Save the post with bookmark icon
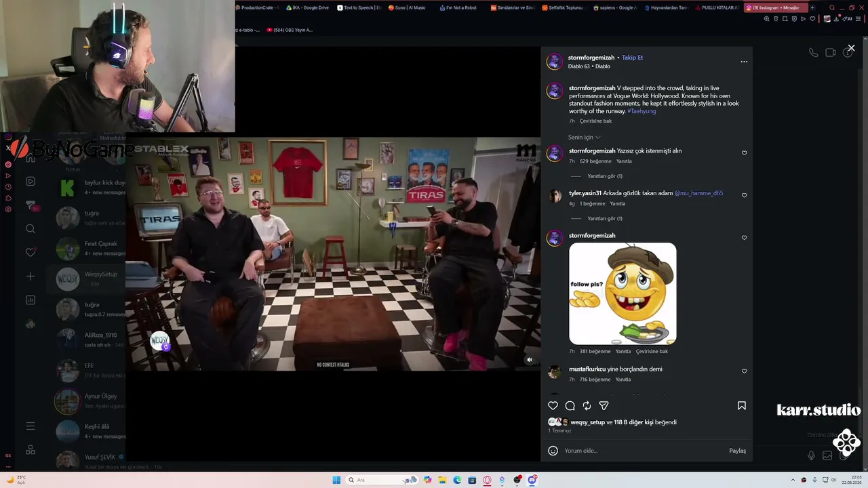Screen dimensions: 868x488 (742, 405)
